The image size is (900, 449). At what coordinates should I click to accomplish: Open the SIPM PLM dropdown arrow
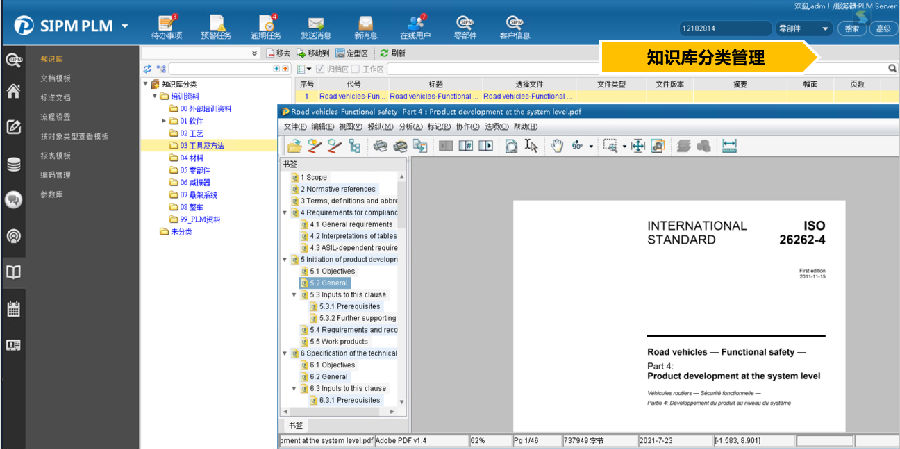pyautogui.click(x=125, y=26)
